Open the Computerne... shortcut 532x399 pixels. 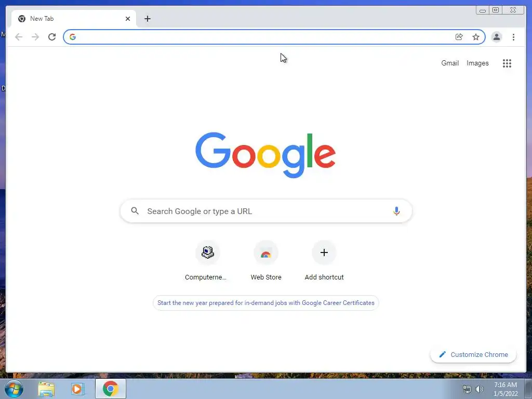coord(207,261)
